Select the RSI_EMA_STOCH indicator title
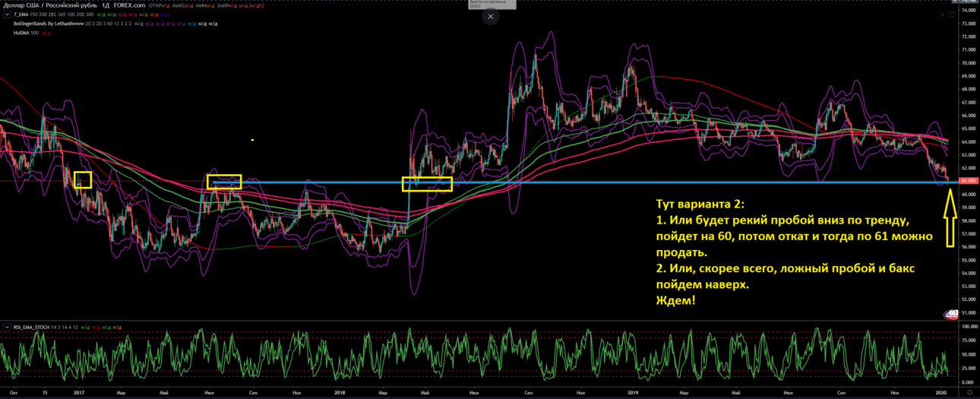The image size is (980, 399). (31, 327)
